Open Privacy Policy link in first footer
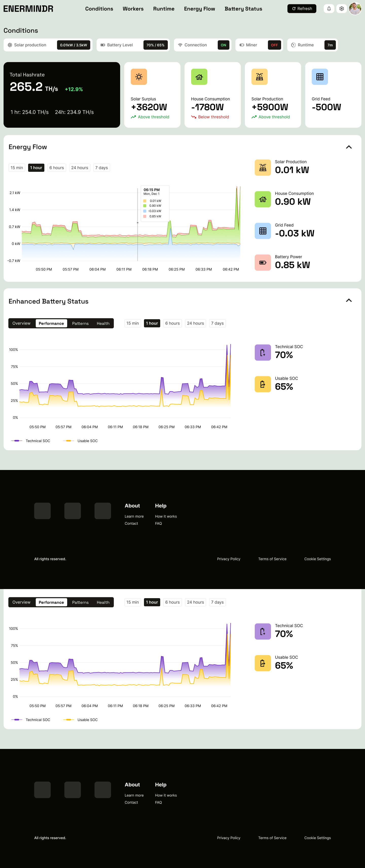365x868 pixels. pyautogui.click(x=228, y=559)
